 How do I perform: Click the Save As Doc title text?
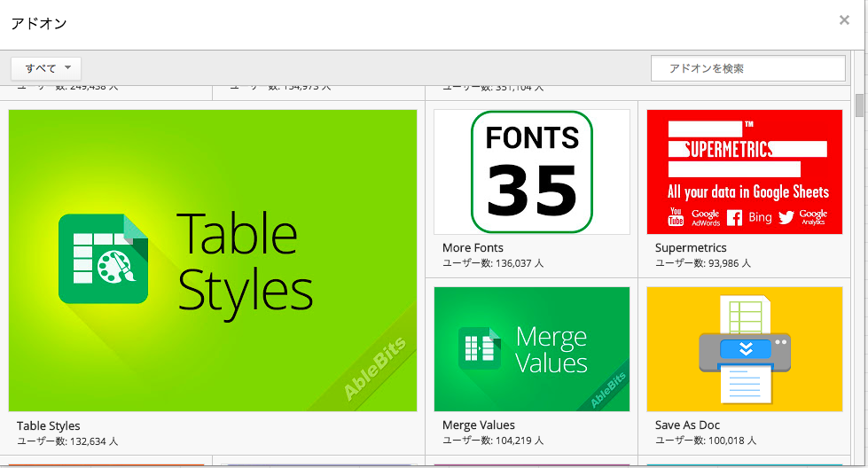coord(687,425)
